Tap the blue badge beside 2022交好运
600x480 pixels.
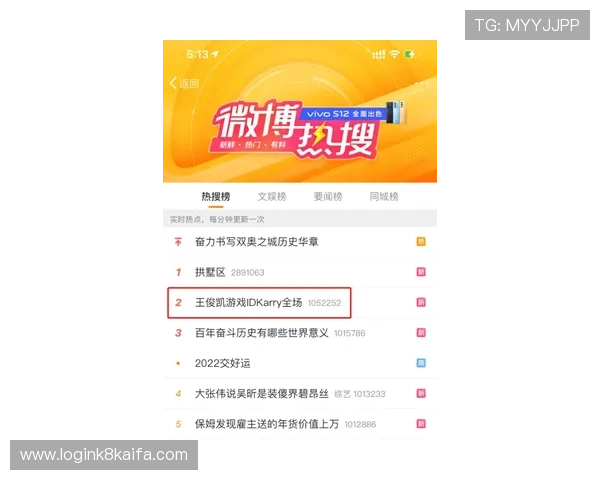point(421,363)
